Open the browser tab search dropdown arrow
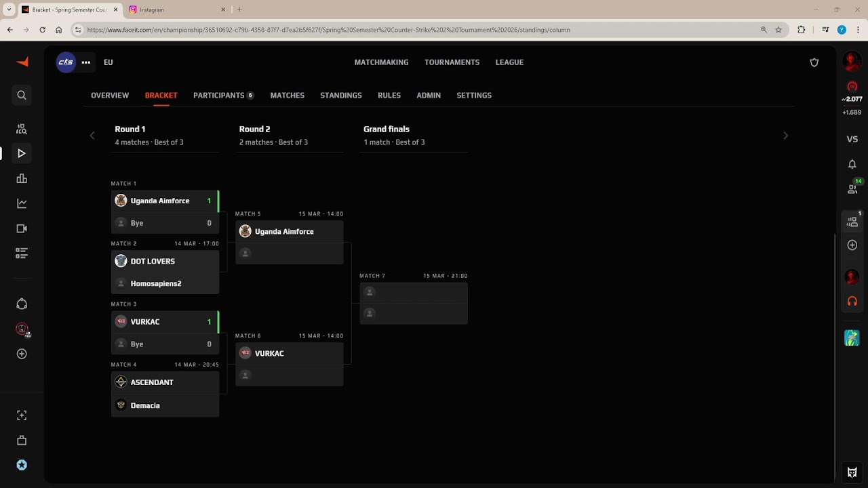The width and height of the screenshot is (868, 488). point(9,9)
